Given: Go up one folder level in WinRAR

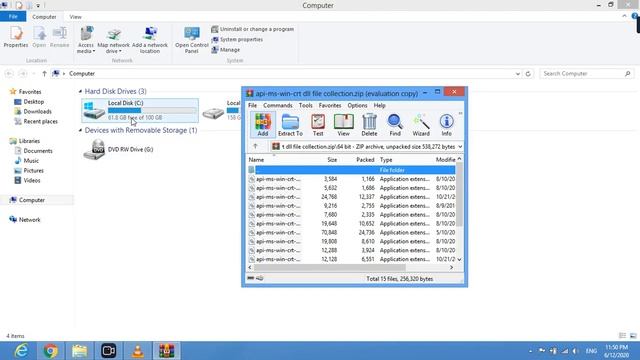Looking at the screenshot, I should point(255,146).
